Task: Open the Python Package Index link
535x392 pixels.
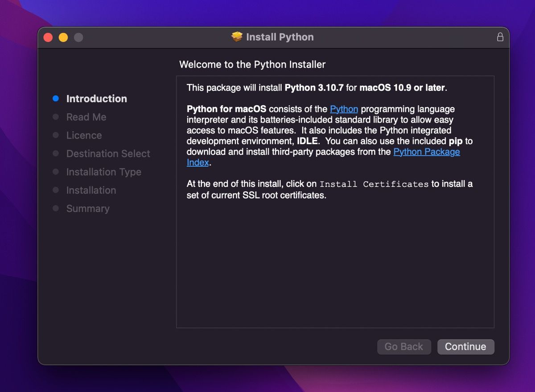Action: (426, 152)
